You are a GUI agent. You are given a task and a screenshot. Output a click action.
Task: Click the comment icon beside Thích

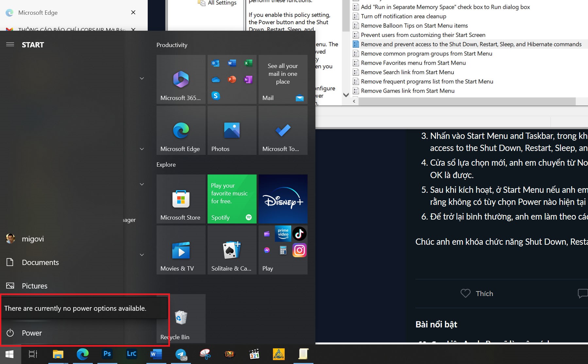click(x=583, y=293)
